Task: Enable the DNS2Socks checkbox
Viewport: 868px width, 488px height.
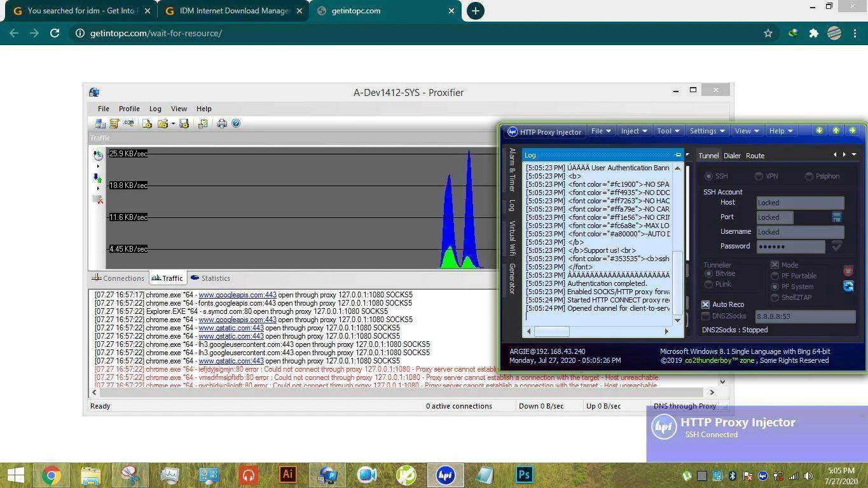Action: (x=705, y=316)
